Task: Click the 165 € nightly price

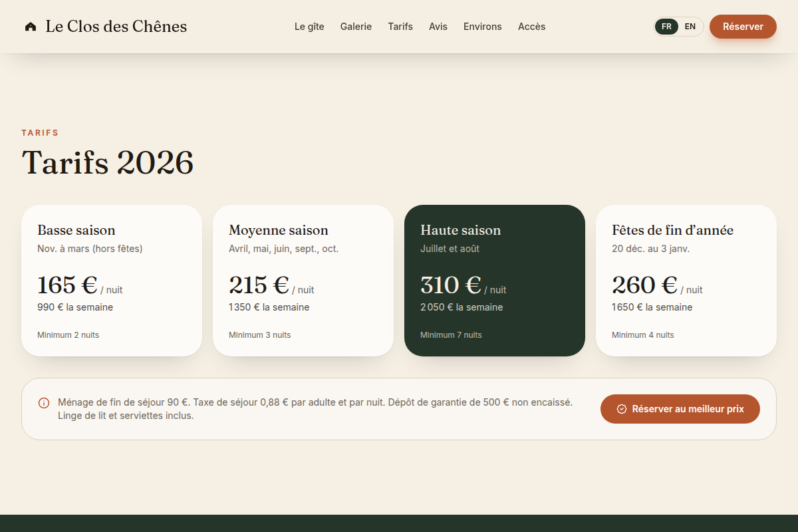Action: pos(67,285)
